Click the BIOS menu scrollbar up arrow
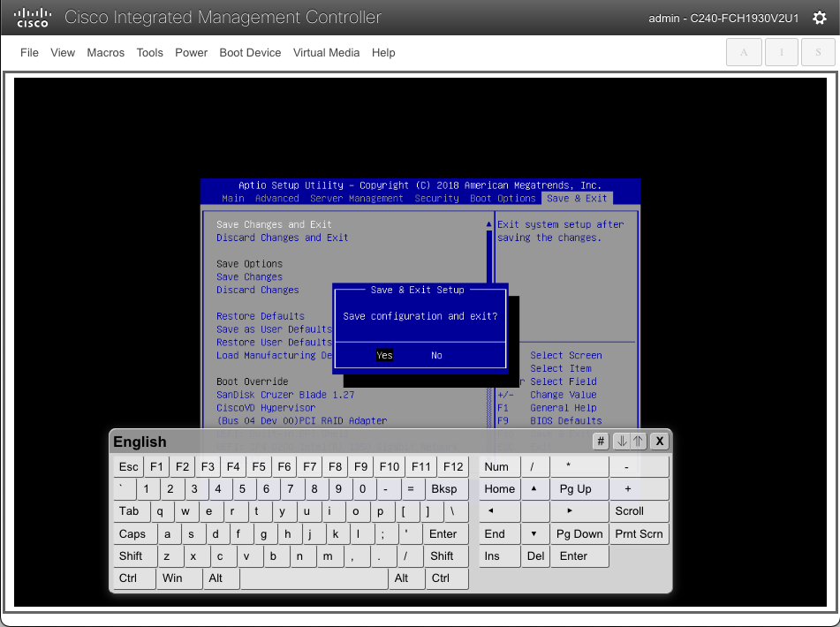 [488, 224]
